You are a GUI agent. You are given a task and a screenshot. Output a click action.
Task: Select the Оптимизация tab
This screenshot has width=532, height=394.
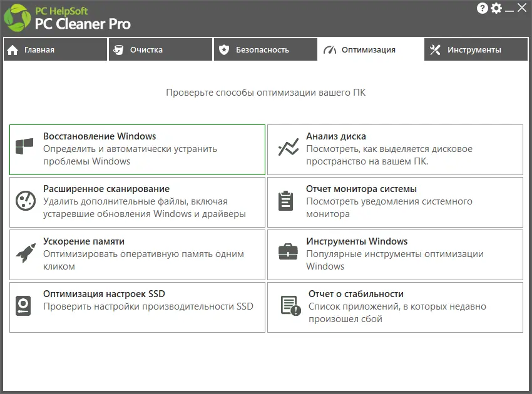tap(371, 49)
